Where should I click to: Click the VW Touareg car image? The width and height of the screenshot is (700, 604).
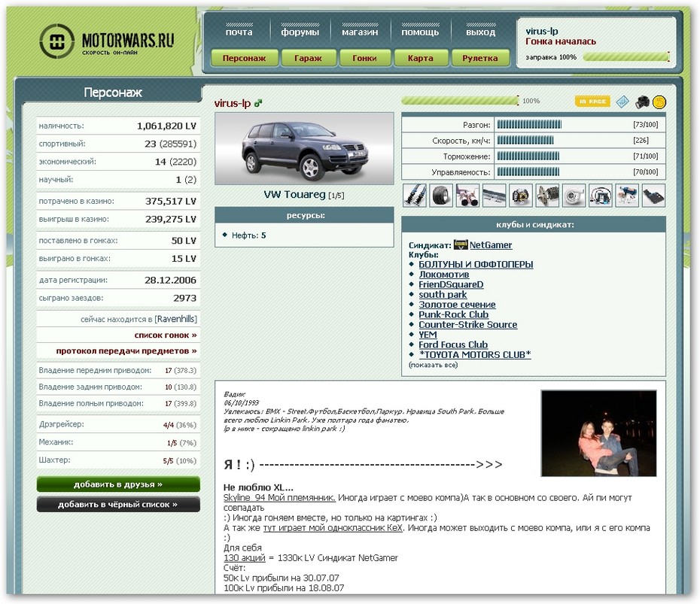tap(304, 148)
